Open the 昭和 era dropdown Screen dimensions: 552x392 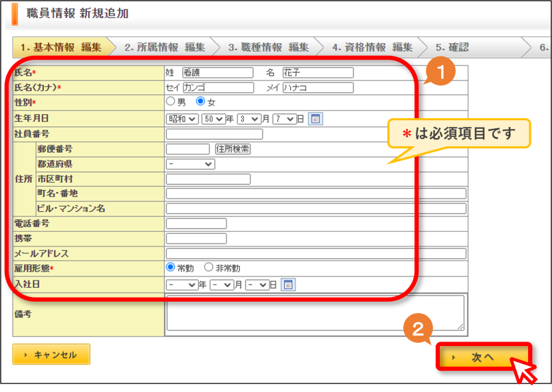point(182,119)
